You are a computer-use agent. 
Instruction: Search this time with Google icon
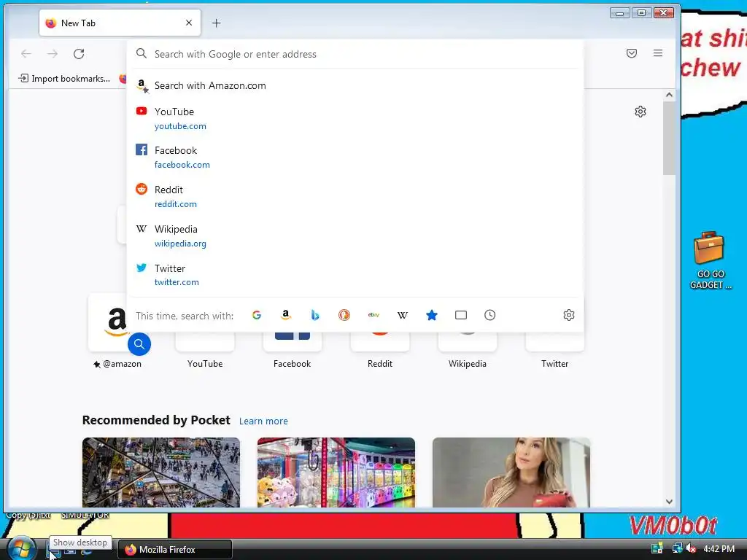[256, 315]
